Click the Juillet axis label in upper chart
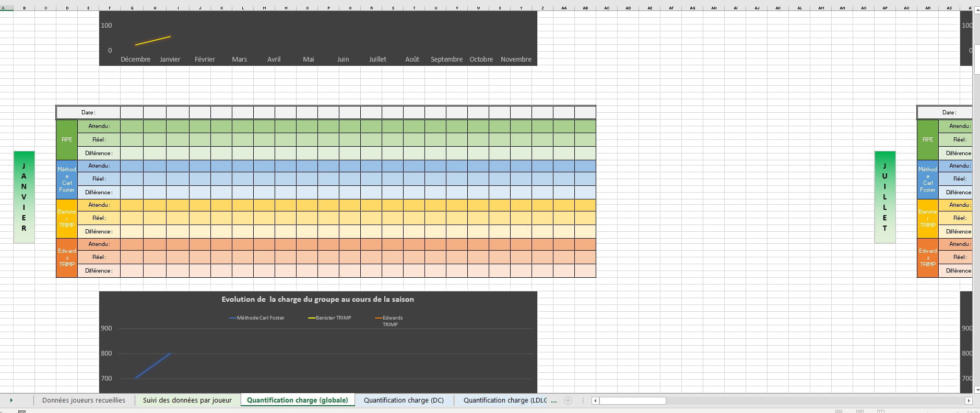This screenshot has width=980, height=413. point(377,60)
